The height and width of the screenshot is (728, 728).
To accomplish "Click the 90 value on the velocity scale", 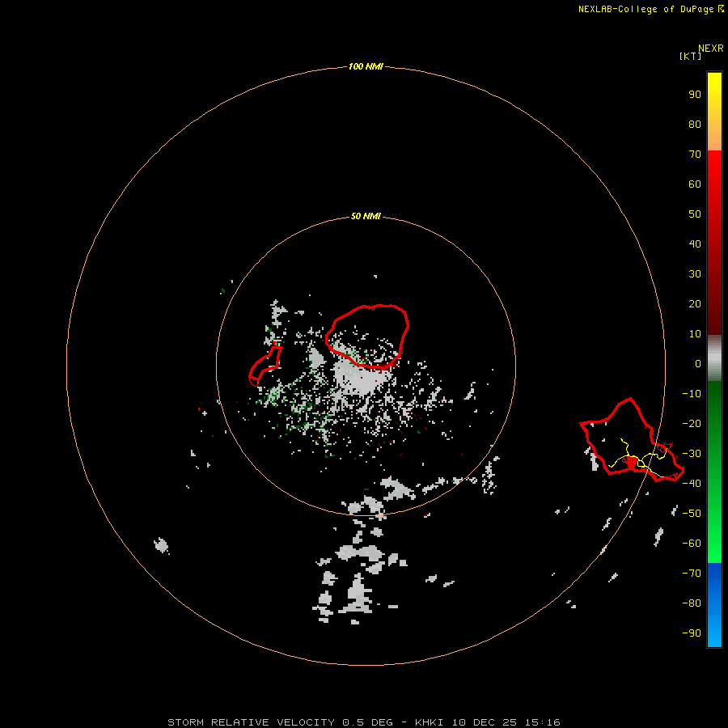I will [x=695, y=95].
